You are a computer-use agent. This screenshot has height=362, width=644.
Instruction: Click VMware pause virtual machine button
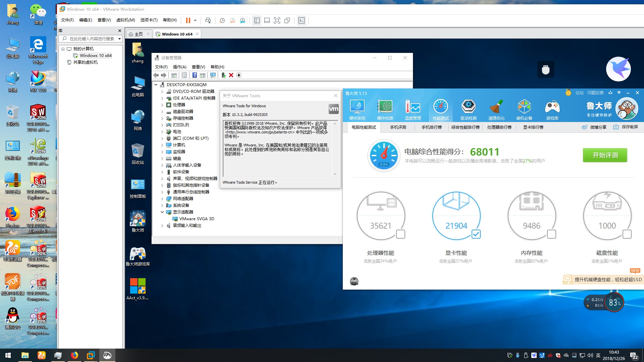pos(188,20)
